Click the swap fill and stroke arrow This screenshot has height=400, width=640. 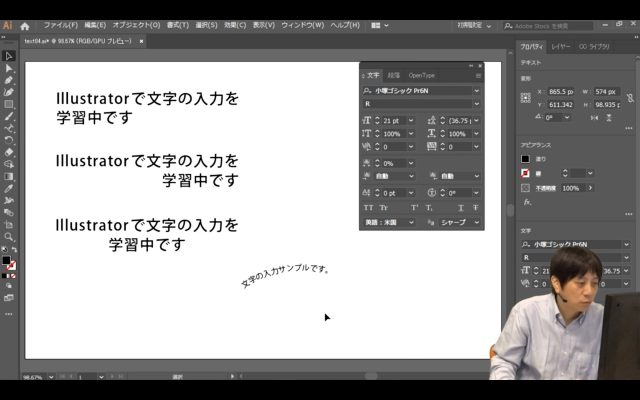[14, 249]
